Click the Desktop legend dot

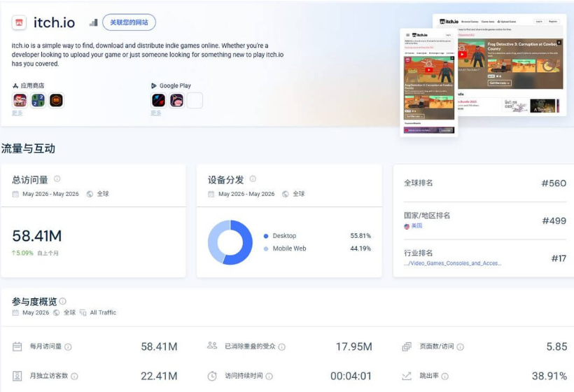(x=266, y=236)
